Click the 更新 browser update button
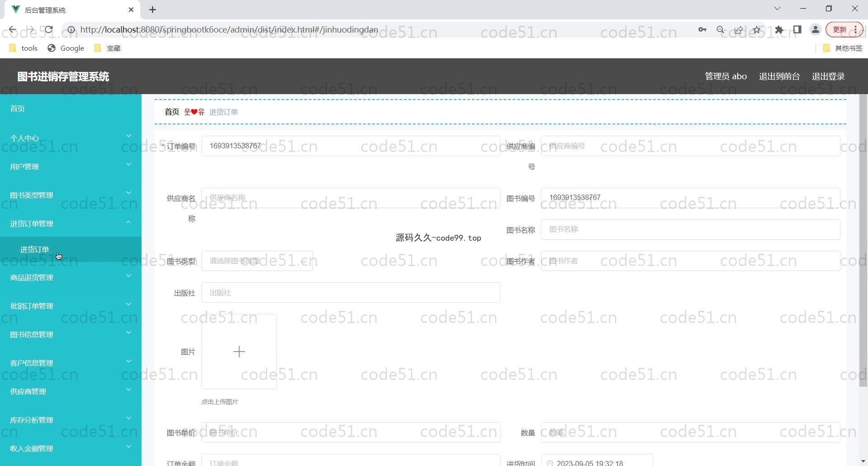 point(840,30)
